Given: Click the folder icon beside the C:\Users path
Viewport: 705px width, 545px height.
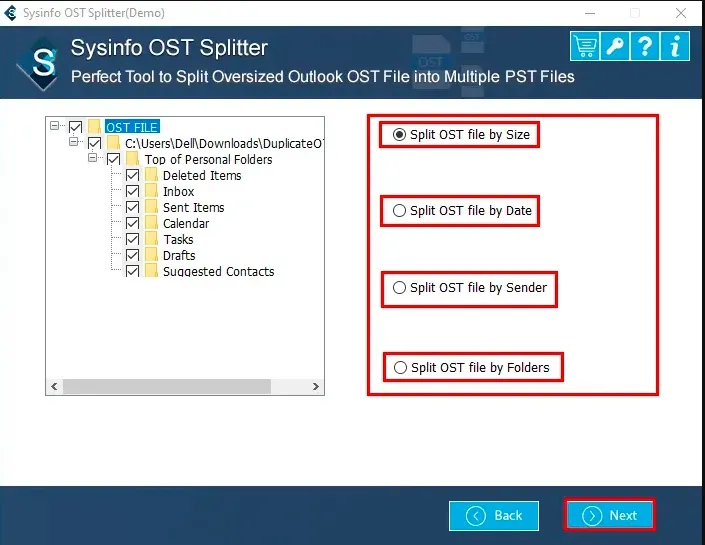Looking at the screenshot, I should [x=113, y=143].
